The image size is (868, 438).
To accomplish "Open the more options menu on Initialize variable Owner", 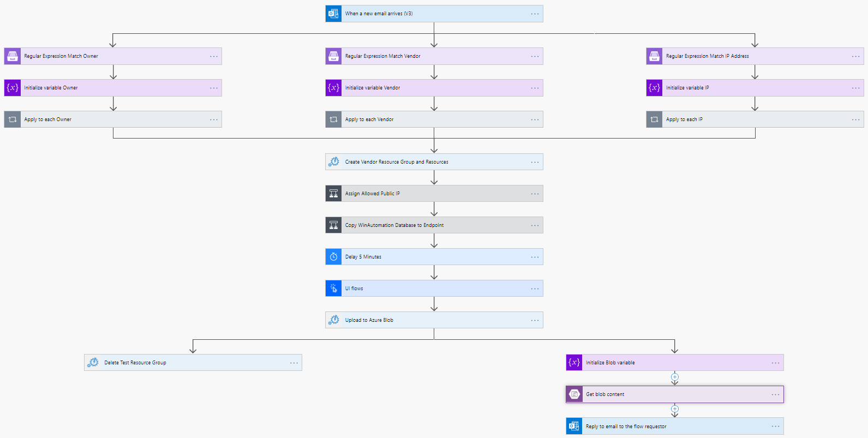I will point(214,88).
